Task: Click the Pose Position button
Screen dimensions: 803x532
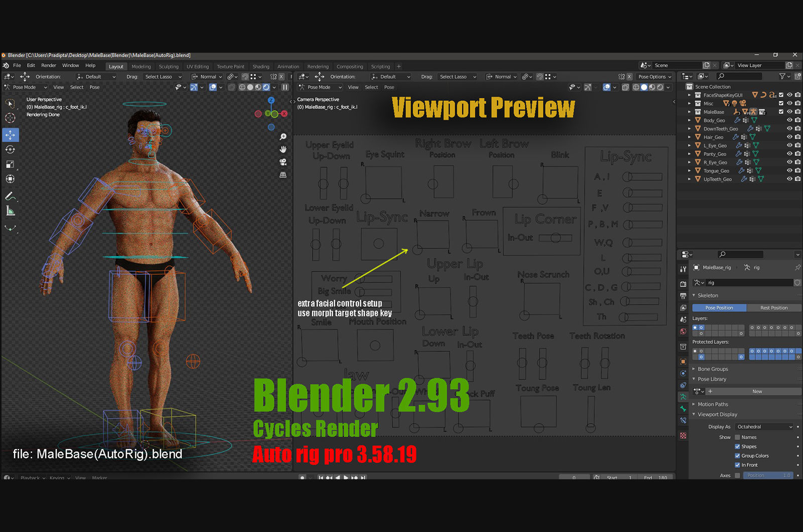Action: pyautogui.click(x=719, y=308)
